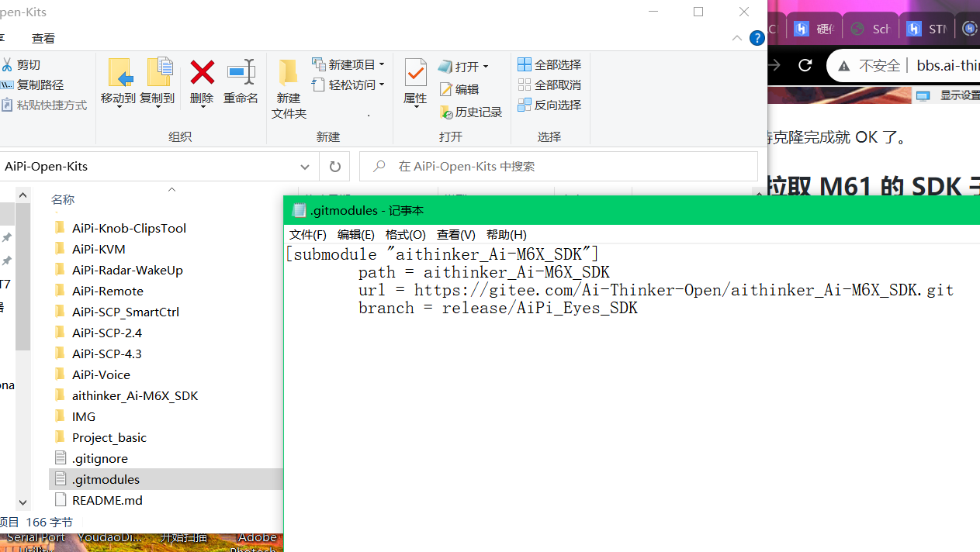This screenshot has height=552, width=980.
Task: Open the Easy access (轻松访问) dropdown
Action: [348, 85]
